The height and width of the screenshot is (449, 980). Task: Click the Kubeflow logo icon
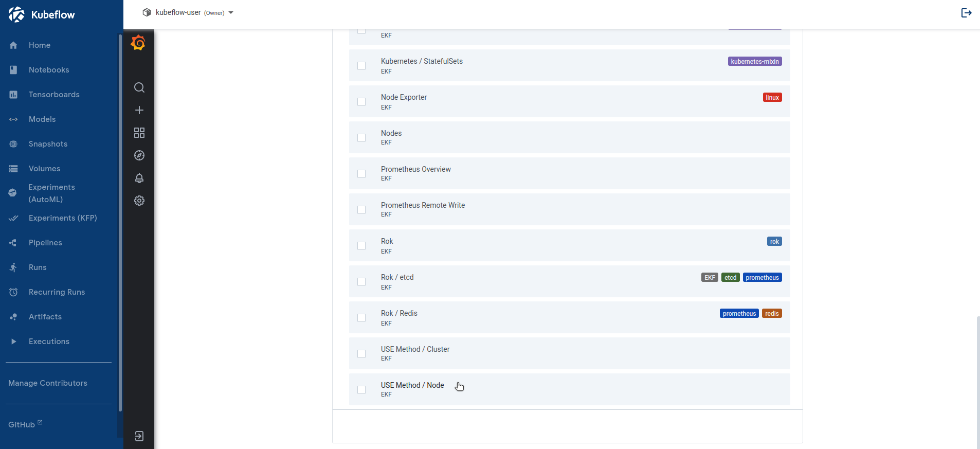[x=16, y=14]
